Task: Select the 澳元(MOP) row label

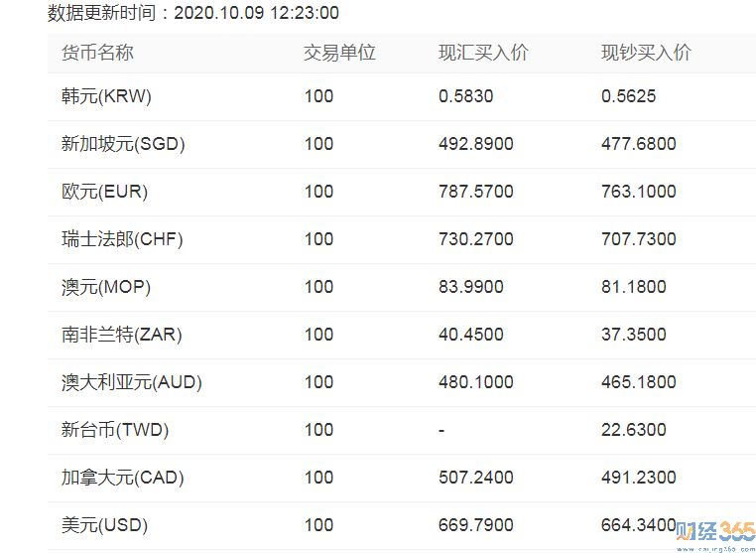Action: (x=105, y=287)
